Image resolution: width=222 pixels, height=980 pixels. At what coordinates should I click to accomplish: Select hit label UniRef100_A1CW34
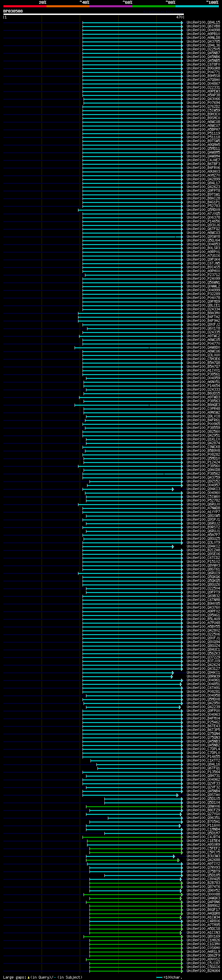203,917
